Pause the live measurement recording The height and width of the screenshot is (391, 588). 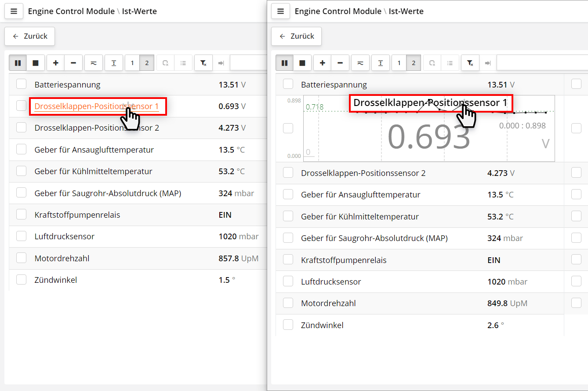pos(284,62)
